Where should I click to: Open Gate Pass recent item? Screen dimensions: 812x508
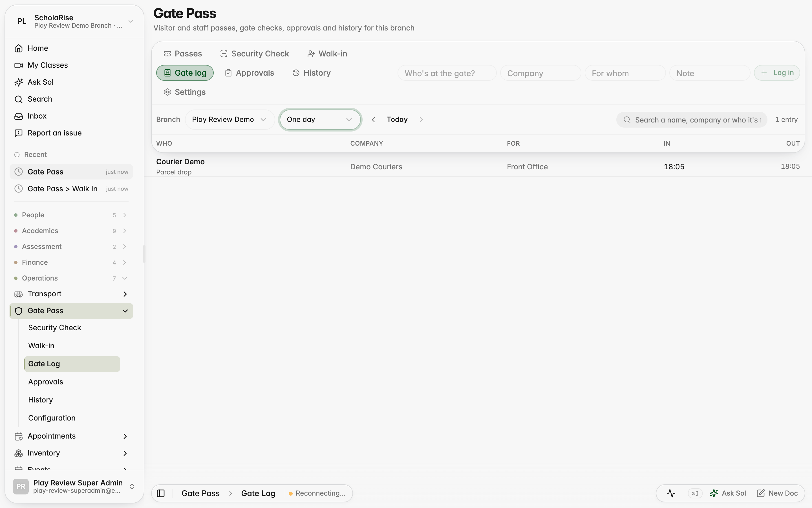click(x=71, y=172)
